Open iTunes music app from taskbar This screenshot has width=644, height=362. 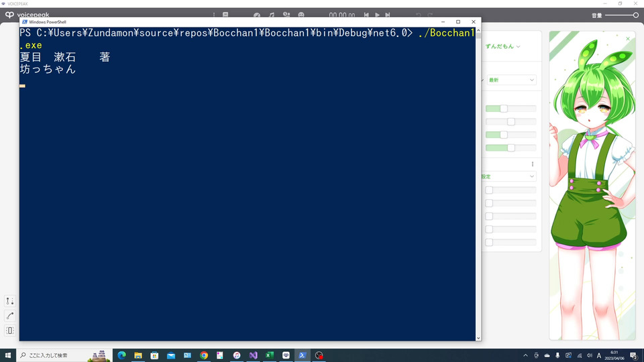[x=237, y=355]
